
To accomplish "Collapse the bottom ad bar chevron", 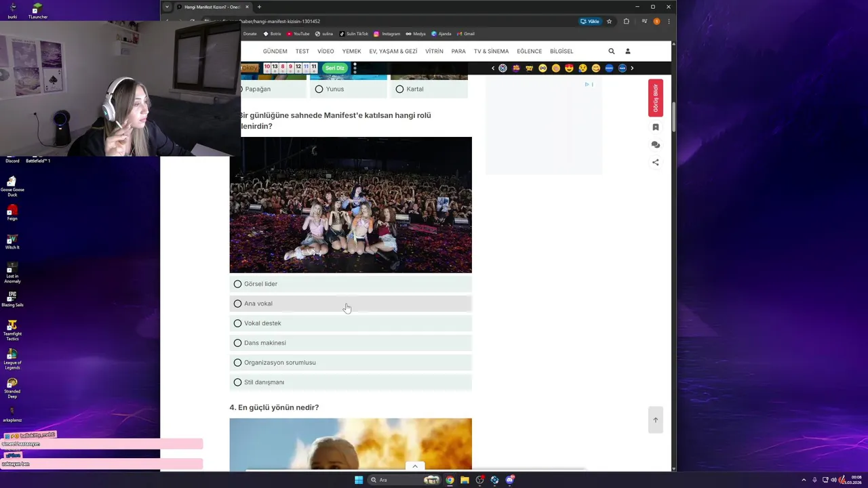I will [415, 466].
